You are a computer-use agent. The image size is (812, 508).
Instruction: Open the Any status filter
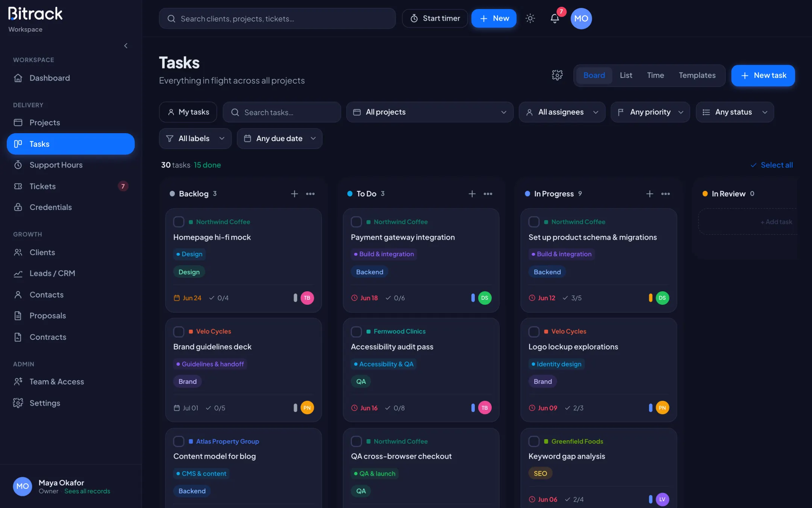[735, 112]
